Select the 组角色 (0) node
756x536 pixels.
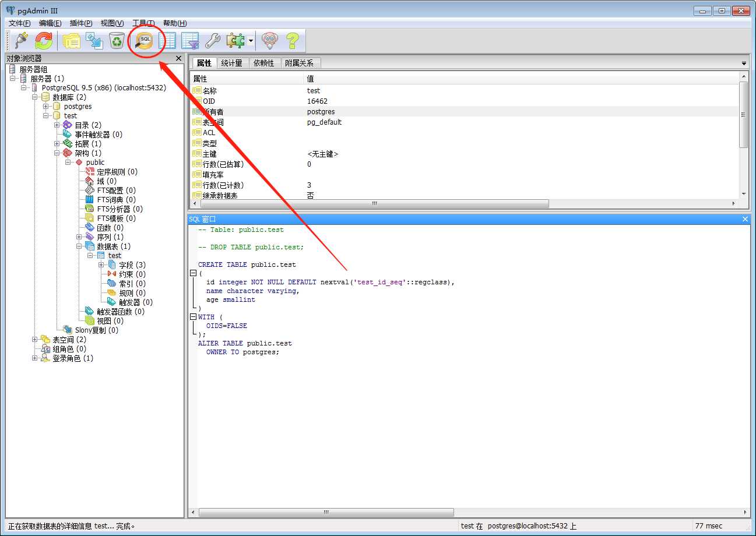(x=69, y=349)
